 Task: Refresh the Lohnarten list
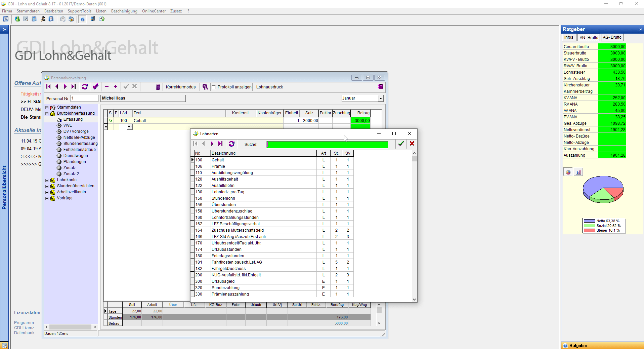[231, 144]
